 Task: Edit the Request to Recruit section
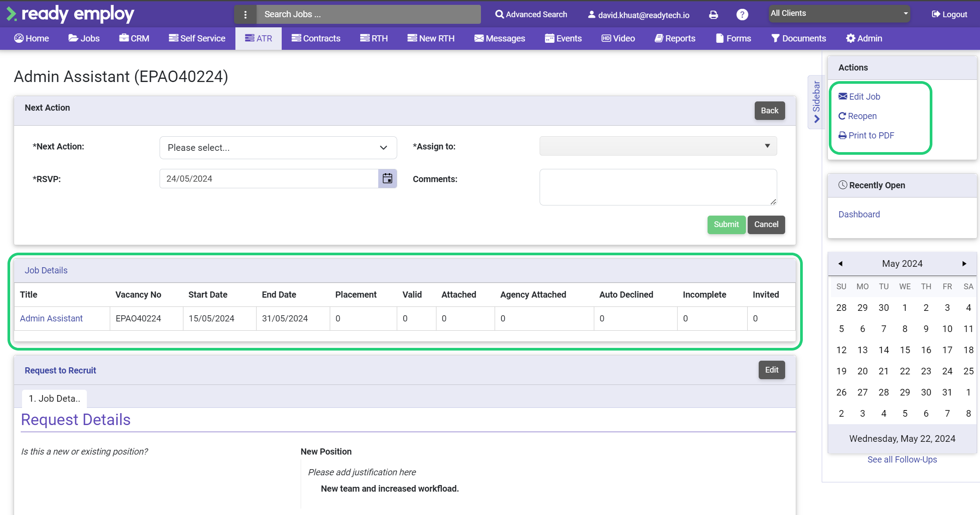[771, 370]
